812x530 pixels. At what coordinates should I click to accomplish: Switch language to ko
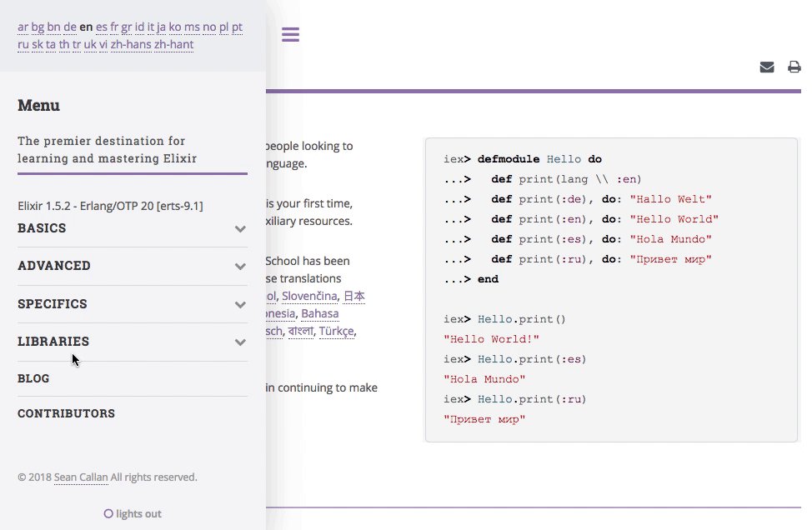(x=175, y=27)
